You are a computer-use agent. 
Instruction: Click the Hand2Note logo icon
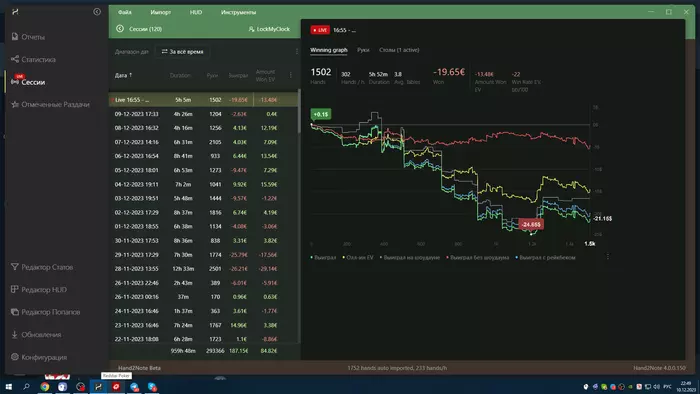click(x=15, y=12)
